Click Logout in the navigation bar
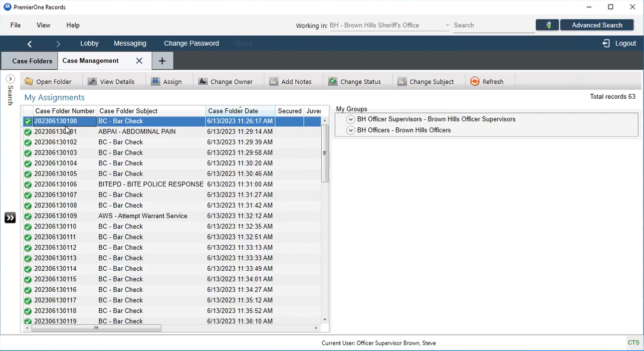The image size is (644, 351). pyautogui.click(x=619, y=44)
